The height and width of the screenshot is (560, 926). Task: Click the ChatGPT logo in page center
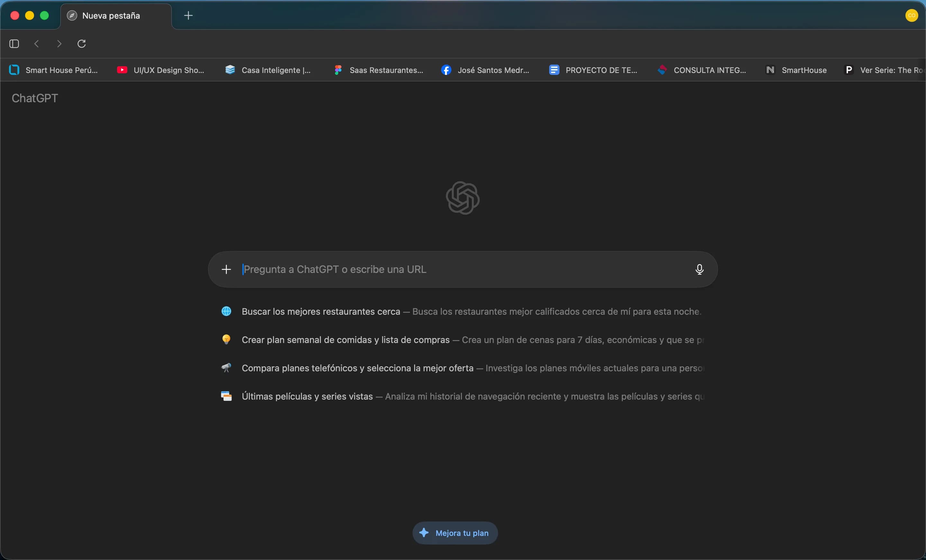(x=462, y=198)
